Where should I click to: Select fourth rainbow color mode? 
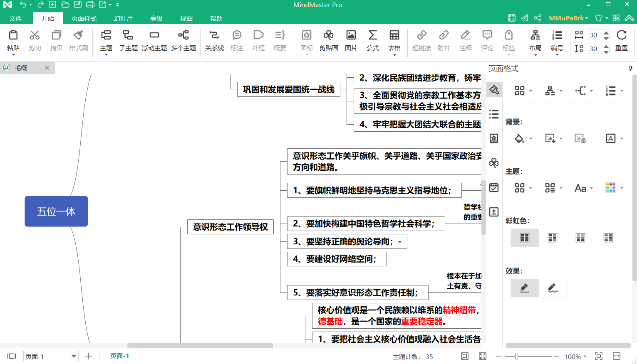click(x=608, y=238)
